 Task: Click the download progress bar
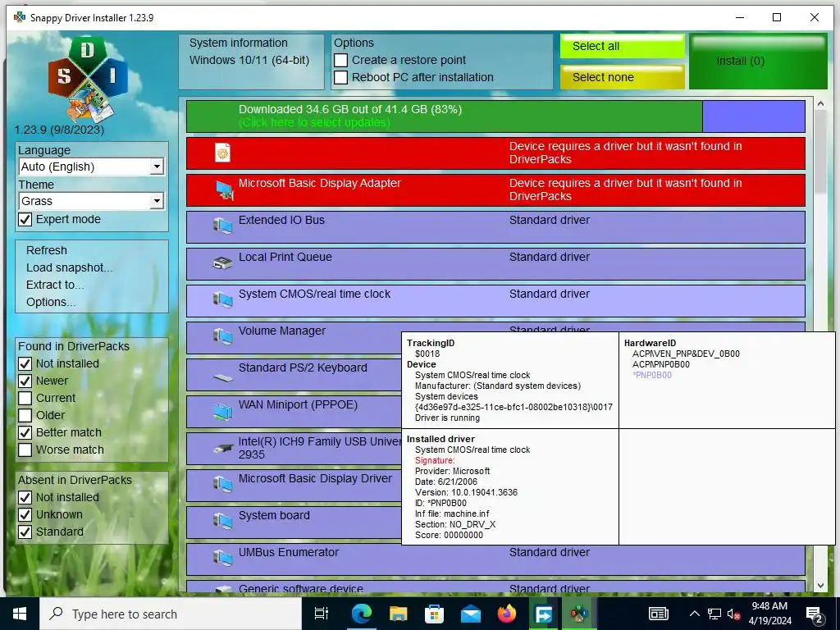(495, 116)
